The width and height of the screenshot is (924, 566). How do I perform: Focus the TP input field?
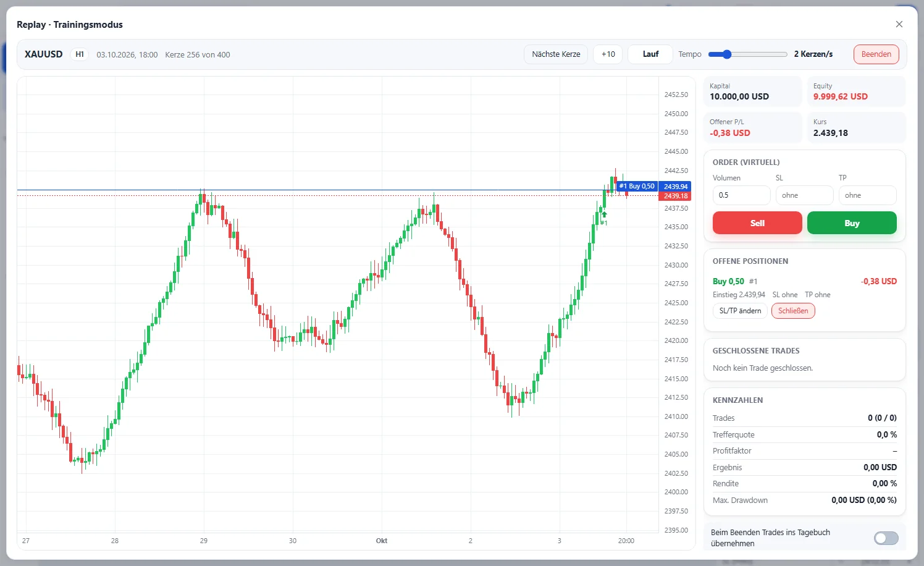[x=867, y=195]
